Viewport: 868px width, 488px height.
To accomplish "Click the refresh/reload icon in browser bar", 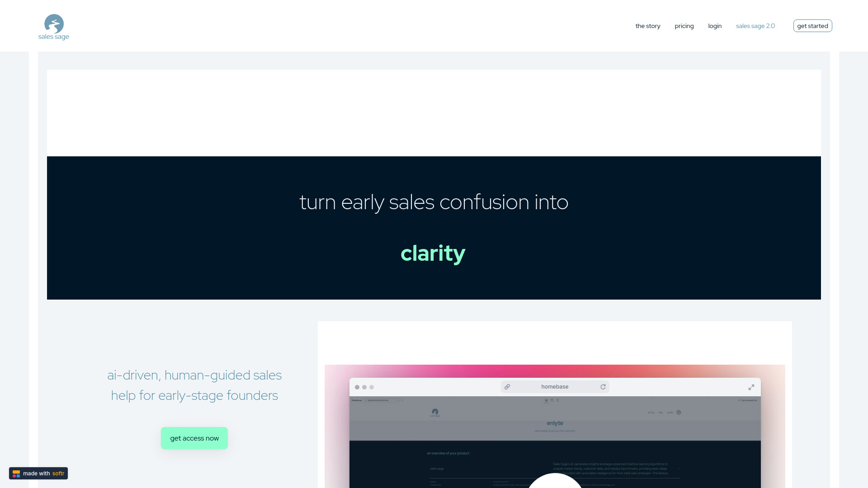I will pyautogui.click(x=604, y=387).
